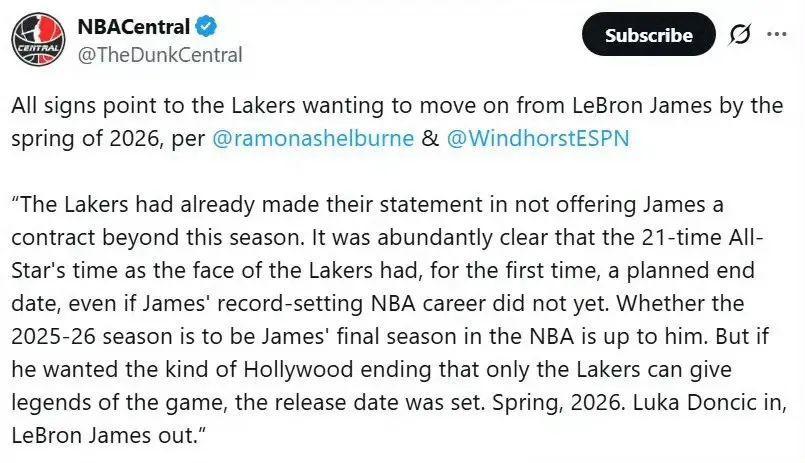Click the blue verified badge

[209, 25]
